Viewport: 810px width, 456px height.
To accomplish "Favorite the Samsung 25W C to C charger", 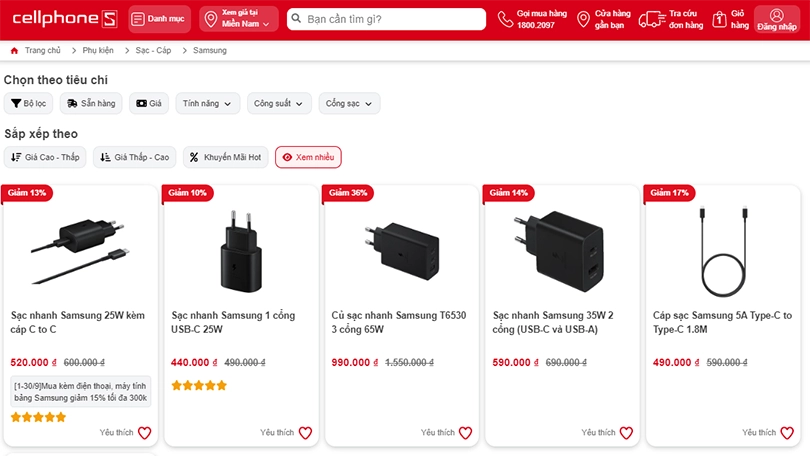I will (144, 433).
